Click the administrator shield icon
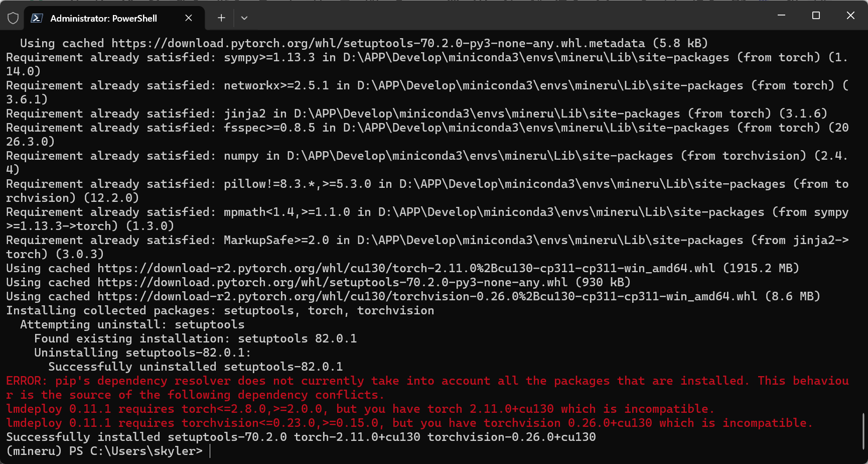 [x=13, y=18]
